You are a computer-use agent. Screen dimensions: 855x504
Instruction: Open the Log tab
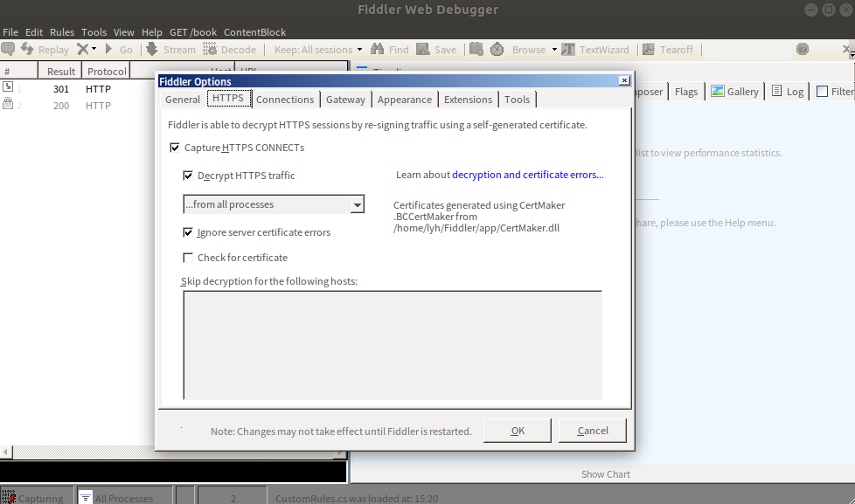(x=788, y=92)
